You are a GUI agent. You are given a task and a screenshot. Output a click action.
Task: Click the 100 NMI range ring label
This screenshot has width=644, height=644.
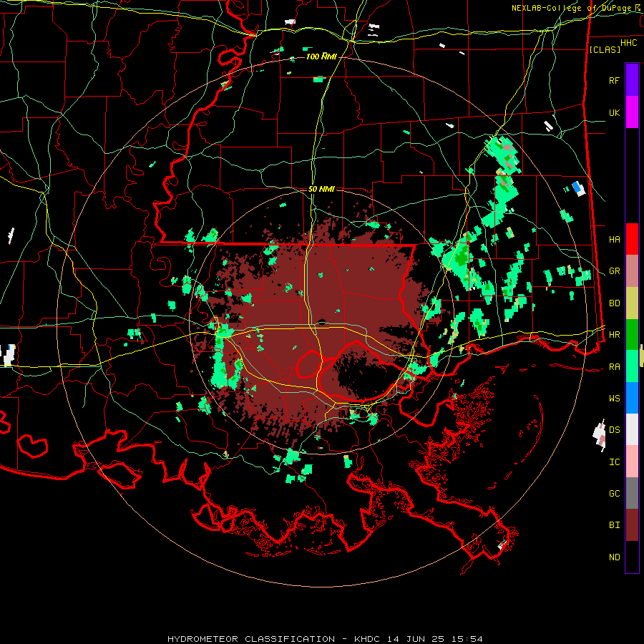click(x=321, y=57)
